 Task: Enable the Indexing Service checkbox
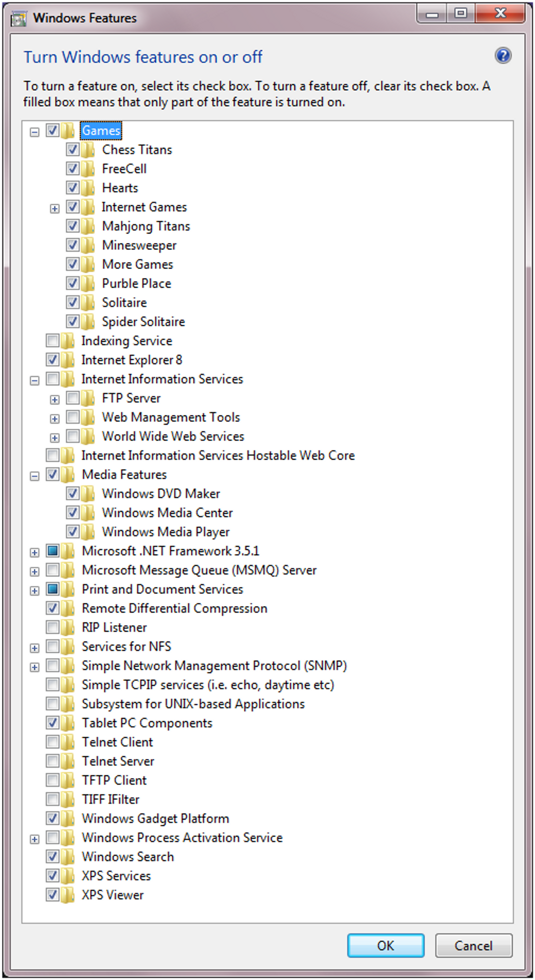click(52, 341)
